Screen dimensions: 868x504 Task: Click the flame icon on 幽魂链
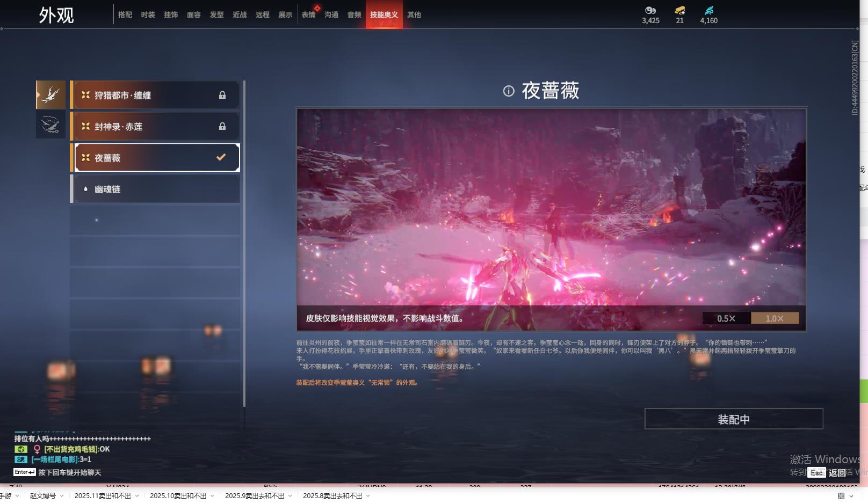pos(85,188)
